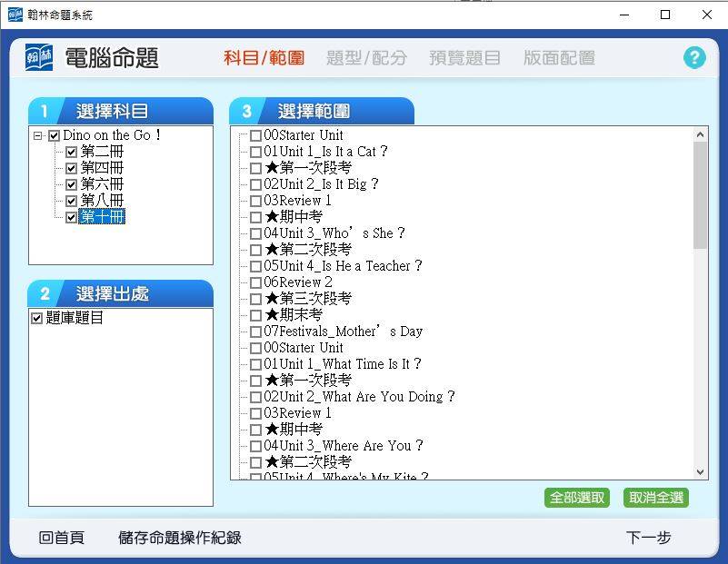Click the 翰林 book logo icon
The width and height of the screenshot is (728, 564).
[39, 58]
